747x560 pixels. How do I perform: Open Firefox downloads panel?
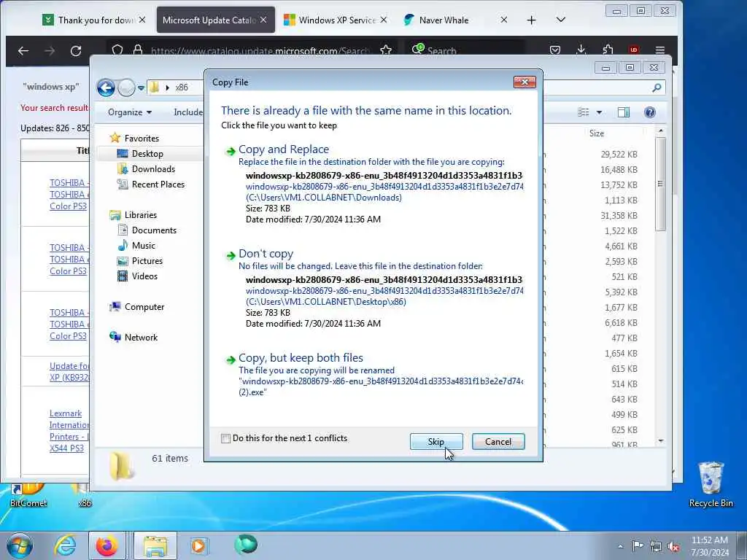pyautogui.click(x=581, y=50)
